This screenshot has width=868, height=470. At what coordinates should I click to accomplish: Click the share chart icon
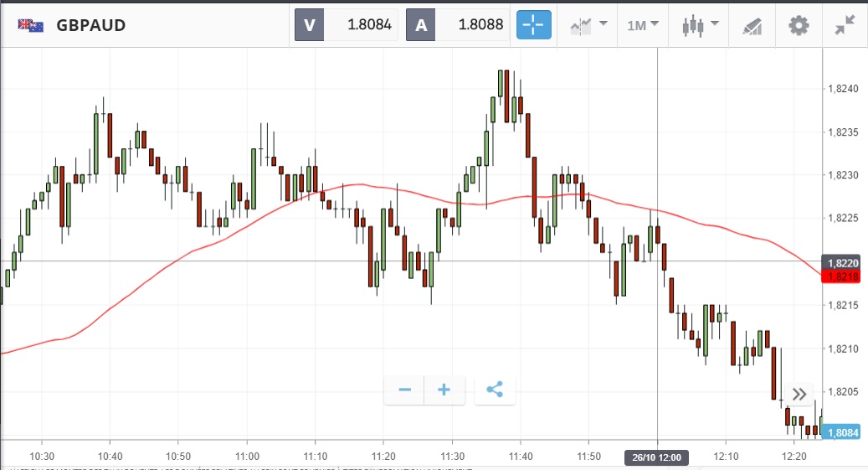495,390
